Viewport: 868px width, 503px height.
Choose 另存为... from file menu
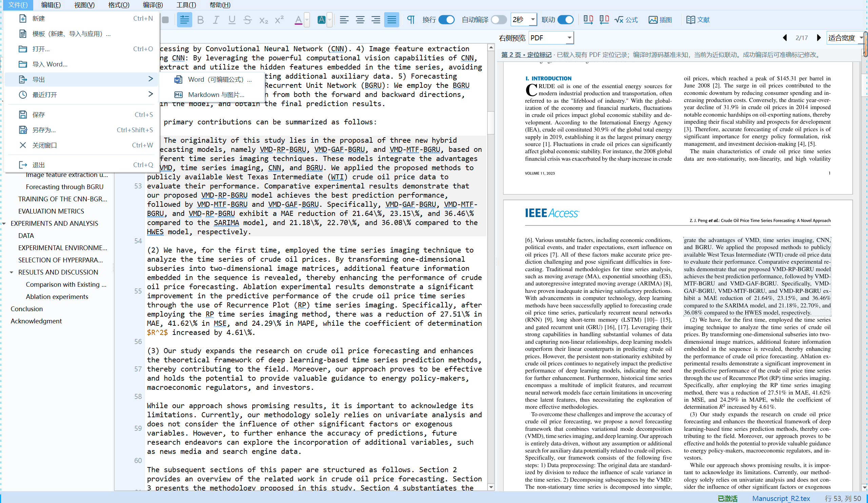pyautogui.click(x=82, y=130)
